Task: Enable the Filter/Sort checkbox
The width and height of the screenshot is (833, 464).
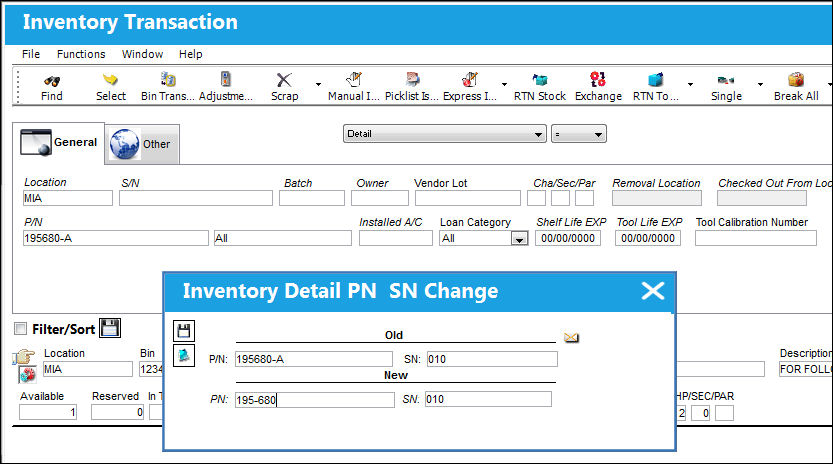Action: click(x=21, y=329)
